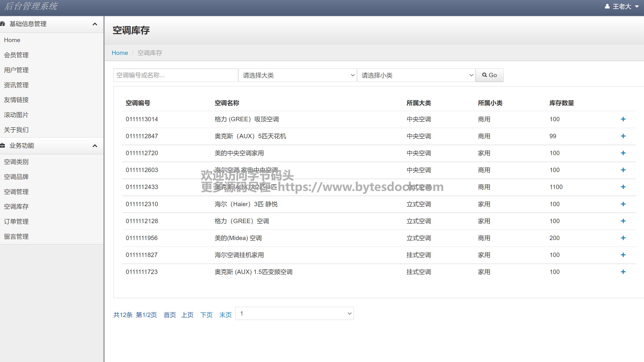Collapse the 业务功能 sidebar section
The image size is (644, 362).
(x=95, y=146)
